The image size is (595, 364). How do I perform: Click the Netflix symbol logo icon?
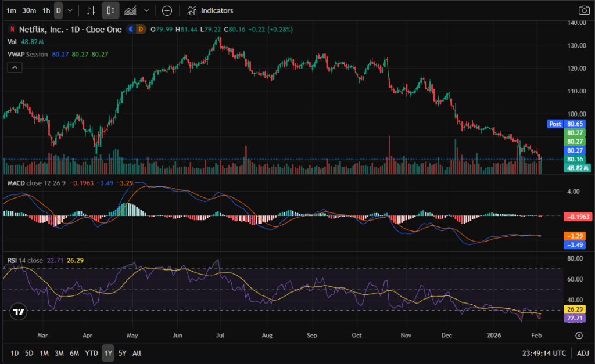point(12,29)
